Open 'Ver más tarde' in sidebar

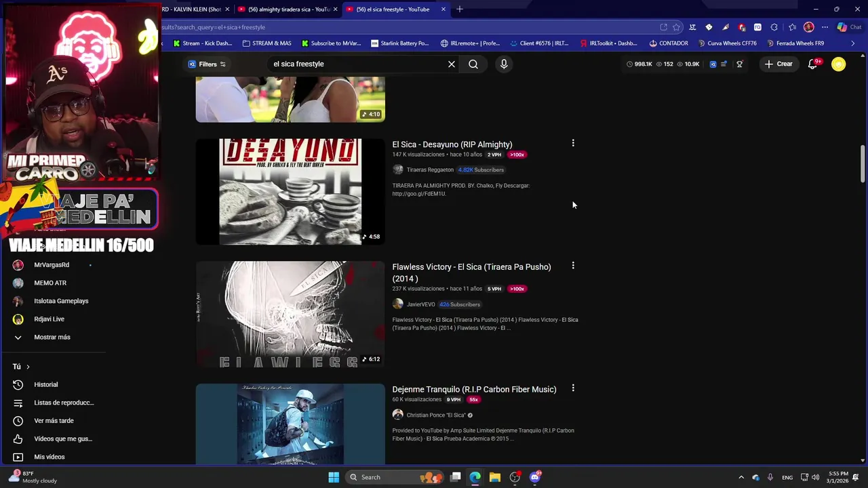point(54,421)
